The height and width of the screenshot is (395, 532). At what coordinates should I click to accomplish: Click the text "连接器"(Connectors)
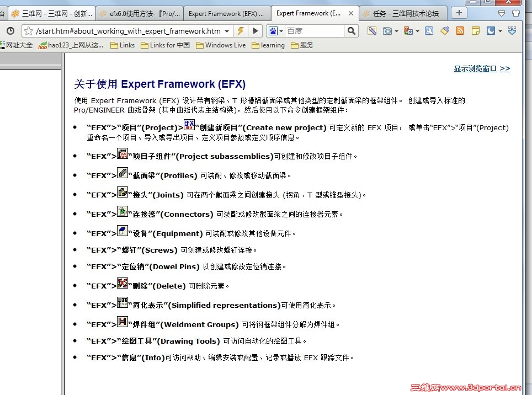(x=171, y=214)
